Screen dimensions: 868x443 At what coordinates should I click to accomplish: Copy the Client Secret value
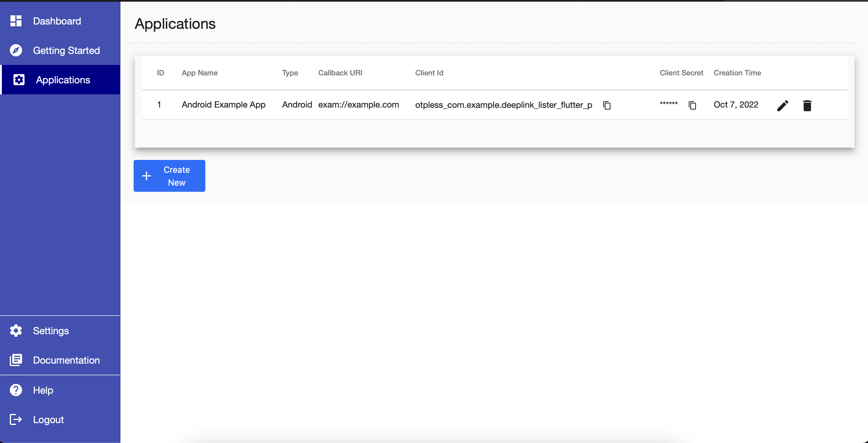pyautogui.click(x=692, y=105)
